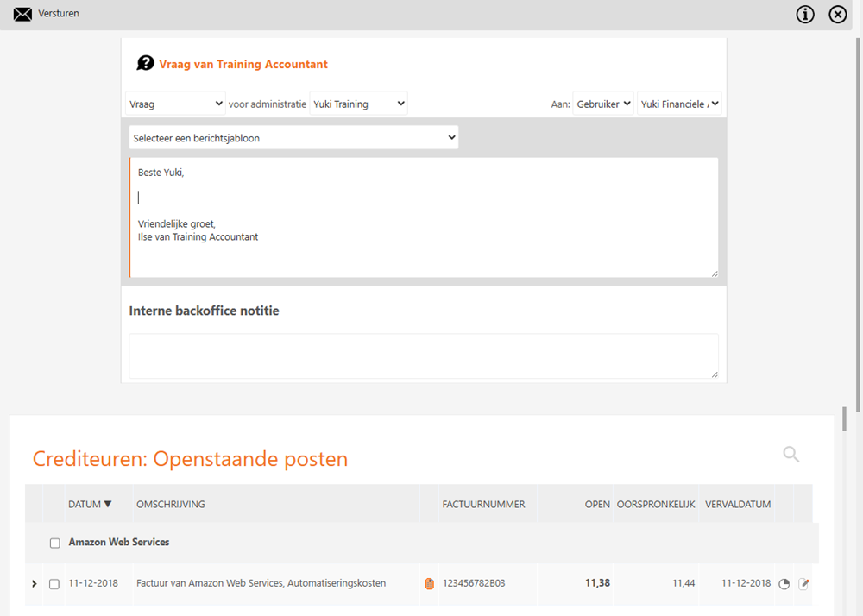Viewport: 863px width, 616px height.
Task: Click the Versturen envelope icon
Action: (22, 14)
